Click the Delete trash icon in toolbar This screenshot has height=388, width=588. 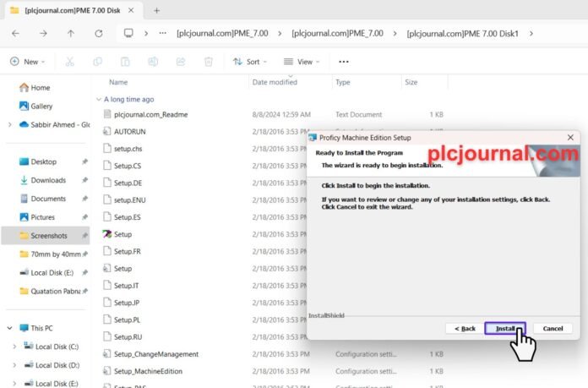pyautogui.click(x=208, y=62)
